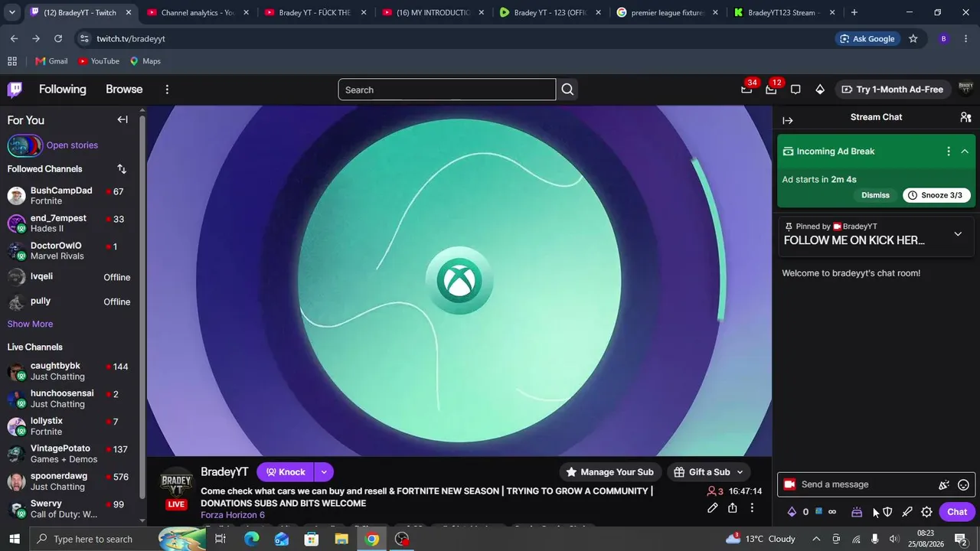Open the Community list icon in chat header
Screen dimensions: 980x551
(x=965, y=117)
